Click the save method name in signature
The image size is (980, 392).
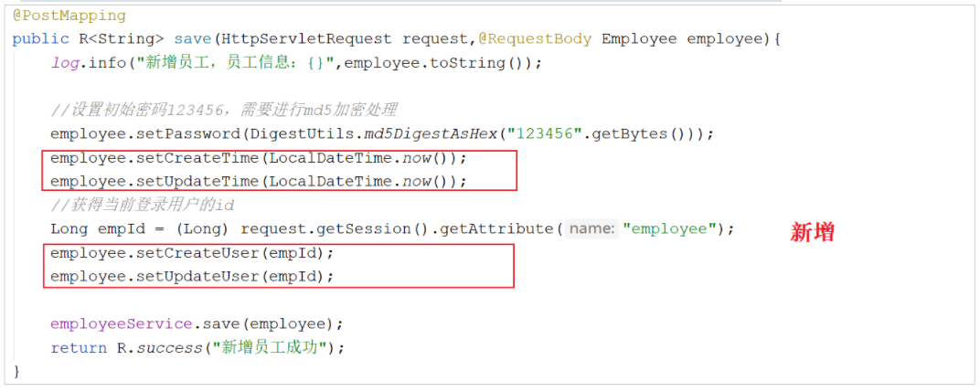[193, 38]
